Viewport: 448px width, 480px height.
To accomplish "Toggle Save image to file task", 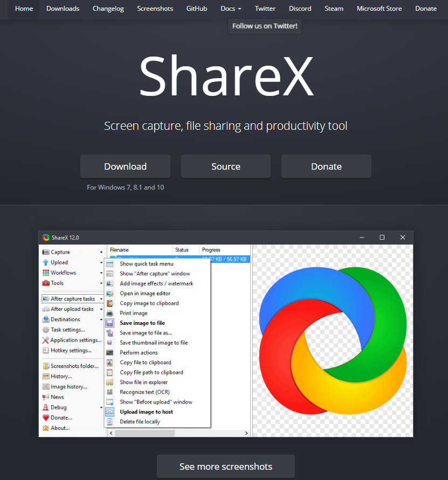I will (157, 323).
